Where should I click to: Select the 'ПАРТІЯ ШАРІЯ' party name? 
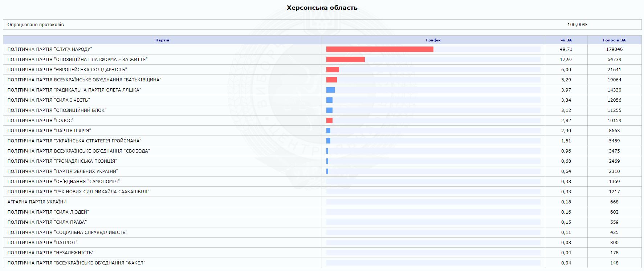[49, 131]
